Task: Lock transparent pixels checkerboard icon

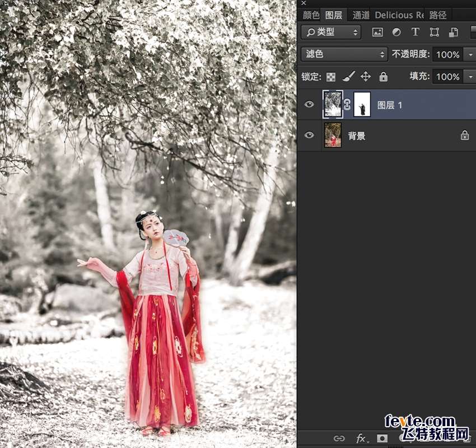Action: 331,77
